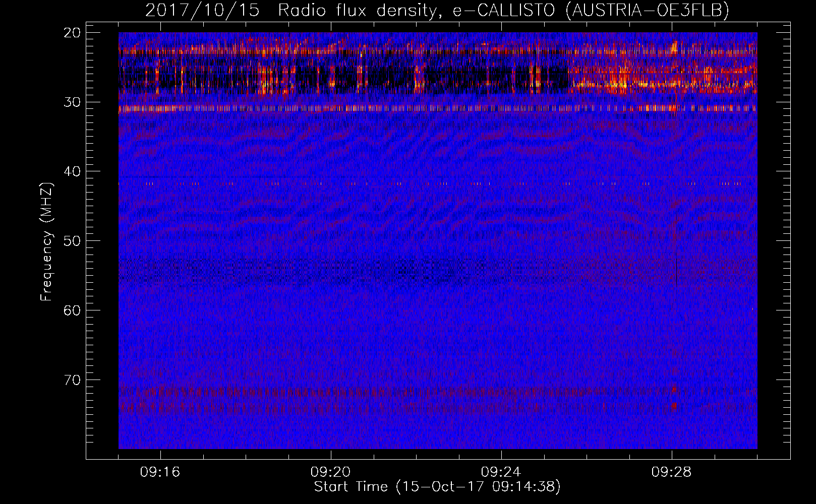The height and width of the screenshot is (504, 816).
Task: Click the frequency tick label '40'
Action: coord(72,171)
